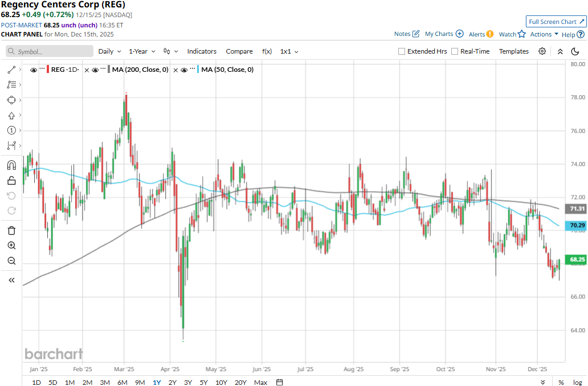Open the REG series options dots
This screenshot has width=588, height=386.
click(42, 68)
